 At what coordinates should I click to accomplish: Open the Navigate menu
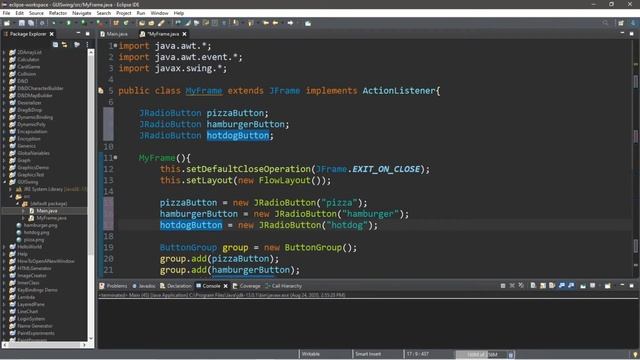click(x=82, y=13)
